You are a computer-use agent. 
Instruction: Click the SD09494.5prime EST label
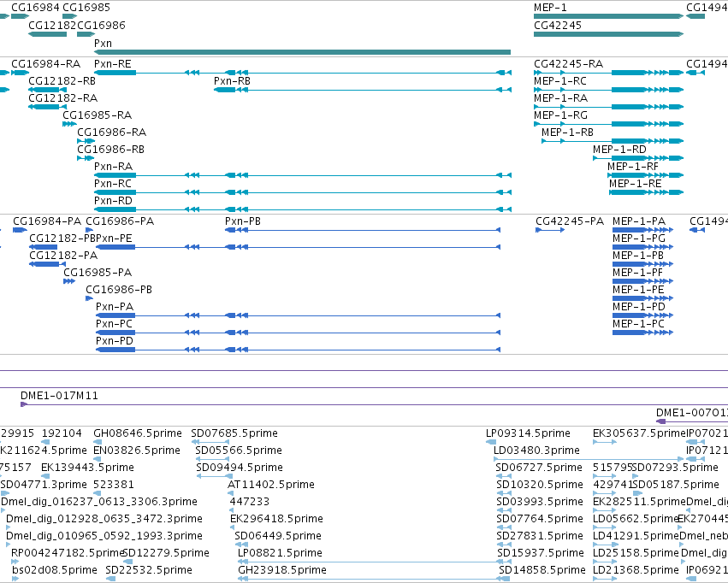coord(240,468)
